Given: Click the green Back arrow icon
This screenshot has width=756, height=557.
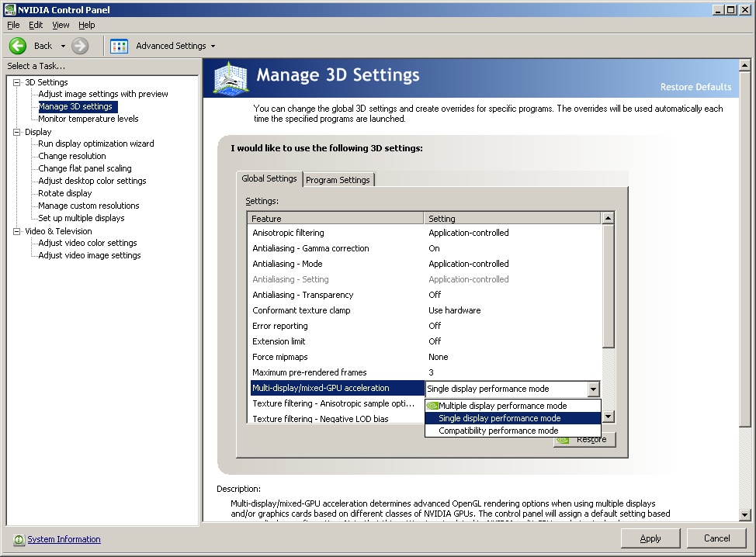Looking at the screenshot, I should (x=18, y=46).
